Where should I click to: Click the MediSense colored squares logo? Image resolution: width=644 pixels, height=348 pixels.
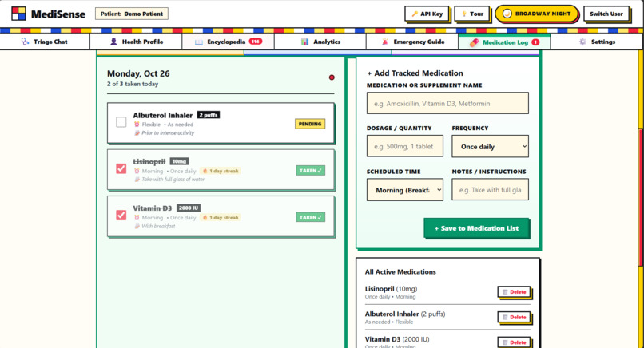(18, 14)
